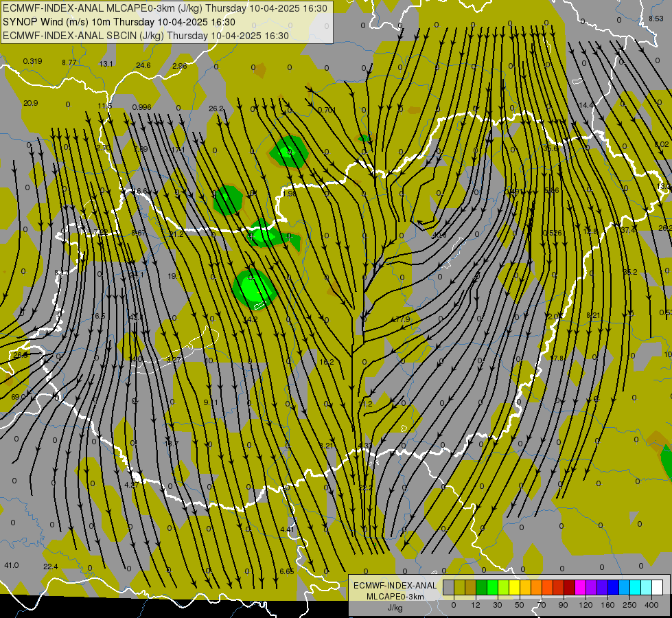Screen dimensions: 672x618
Task: Click the '37.4' value on the map
Action: (628, 230)
